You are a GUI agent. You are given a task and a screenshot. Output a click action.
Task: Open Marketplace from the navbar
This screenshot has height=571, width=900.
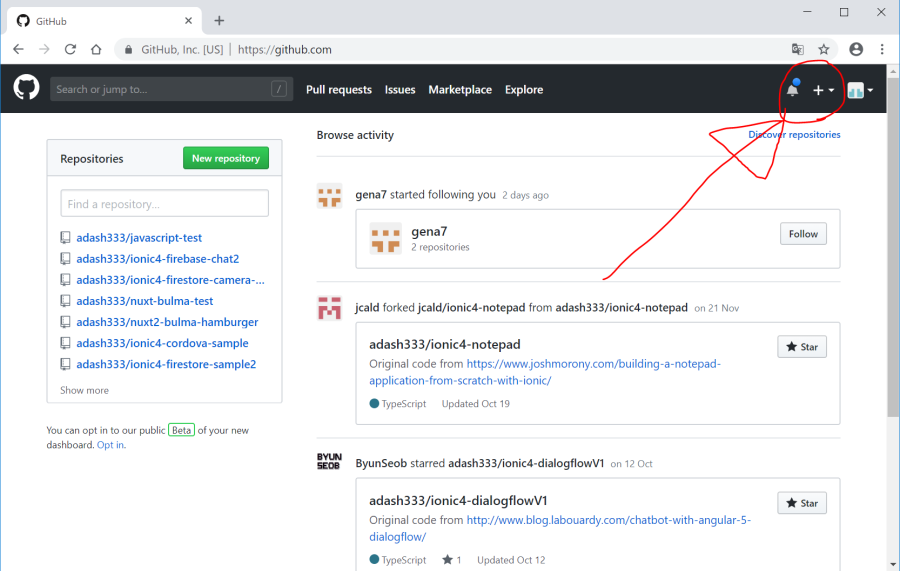click(x=460, y=90)
